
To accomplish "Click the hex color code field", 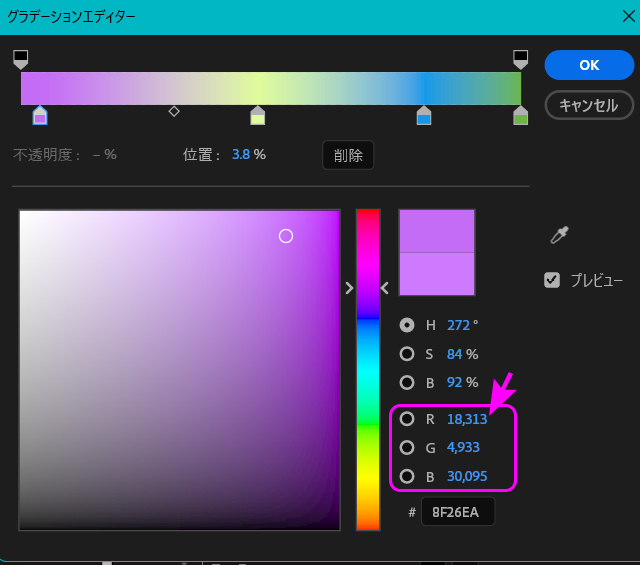I will (x=457, y=512).
